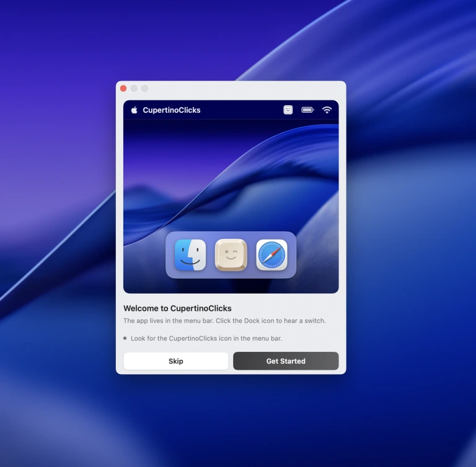Click the 'Welcome to CupertinoClicks' heading
Screen dimensions: 476x467
click(177, 308)
